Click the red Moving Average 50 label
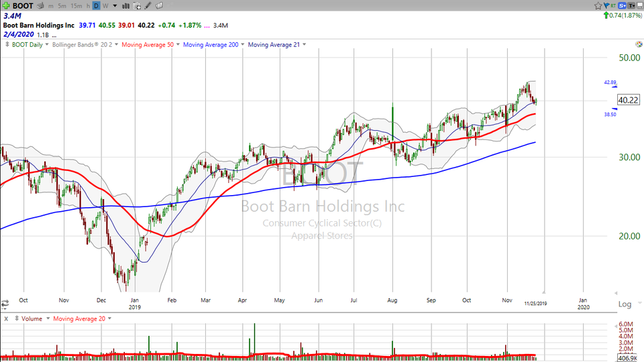The height and width of the screenshot is (362, 644). [148, 44]
